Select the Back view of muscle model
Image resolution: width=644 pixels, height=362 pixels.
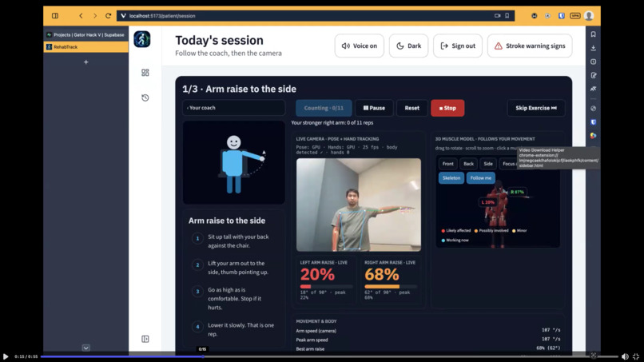click(x=469, y=164)
